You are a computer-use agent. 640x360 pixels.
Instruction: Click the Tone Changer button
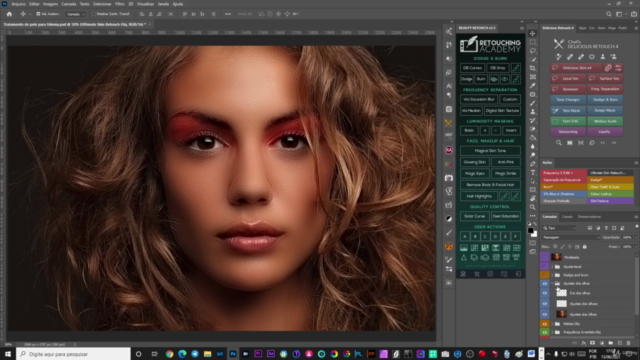(x=568, y=100)
